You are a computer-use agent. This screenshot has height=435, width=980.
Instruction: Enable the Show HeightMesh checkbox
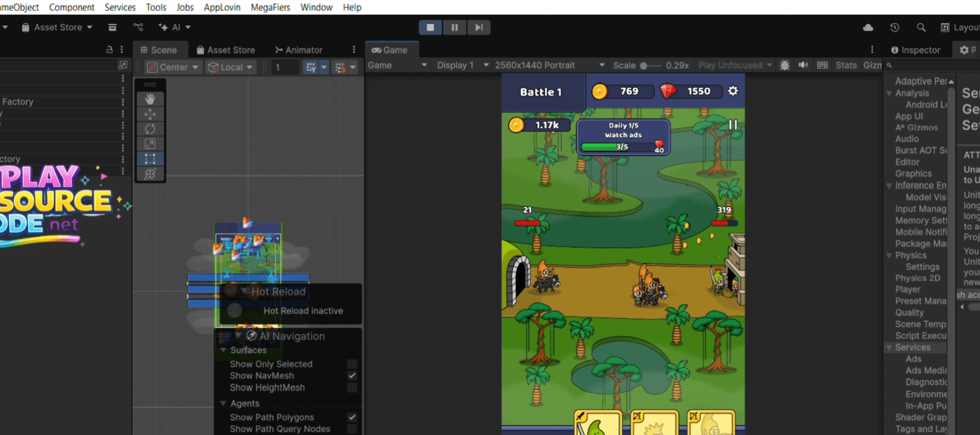pyautogui.click(x=352, y=388)
